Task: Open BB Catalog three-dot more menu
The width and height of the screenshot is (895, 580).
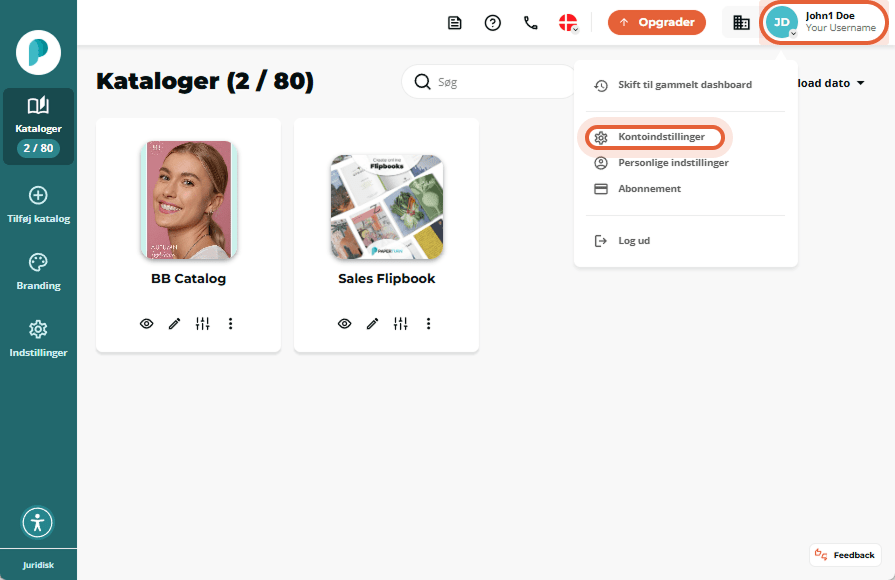Action: click(231, 324)
